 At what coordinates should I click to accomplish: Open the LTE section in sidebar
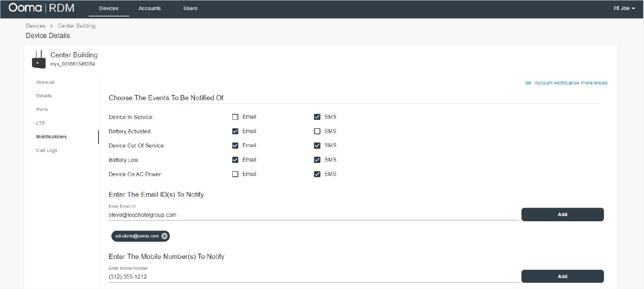(40, 123)
